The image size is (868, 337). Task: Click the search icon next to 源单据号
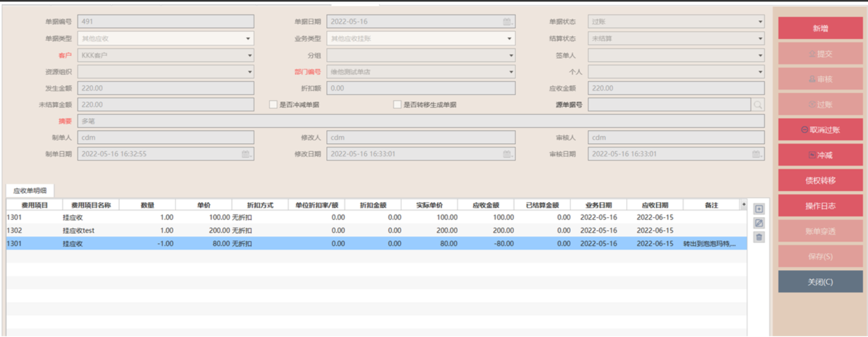758,105
